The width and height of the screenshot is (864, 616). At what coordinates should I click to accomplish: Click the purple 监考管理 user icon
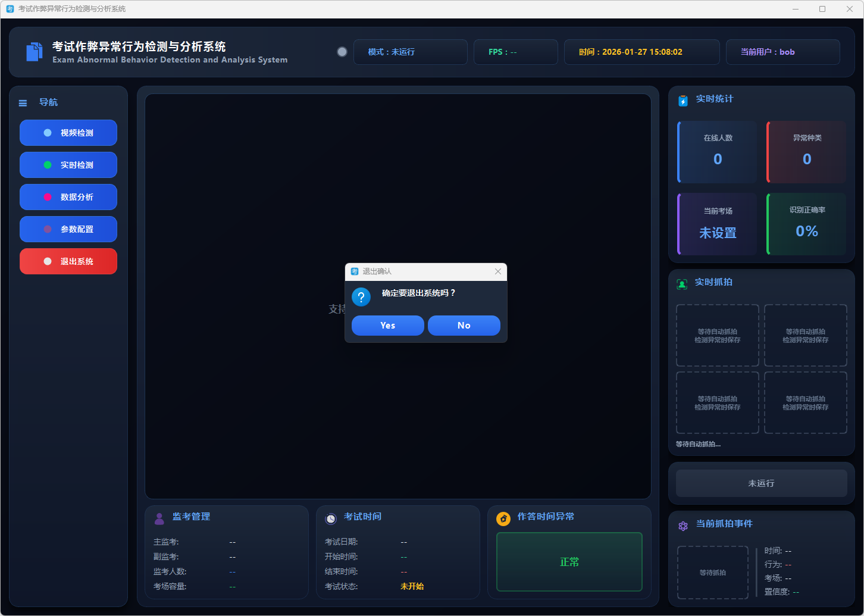pos(159,518)
